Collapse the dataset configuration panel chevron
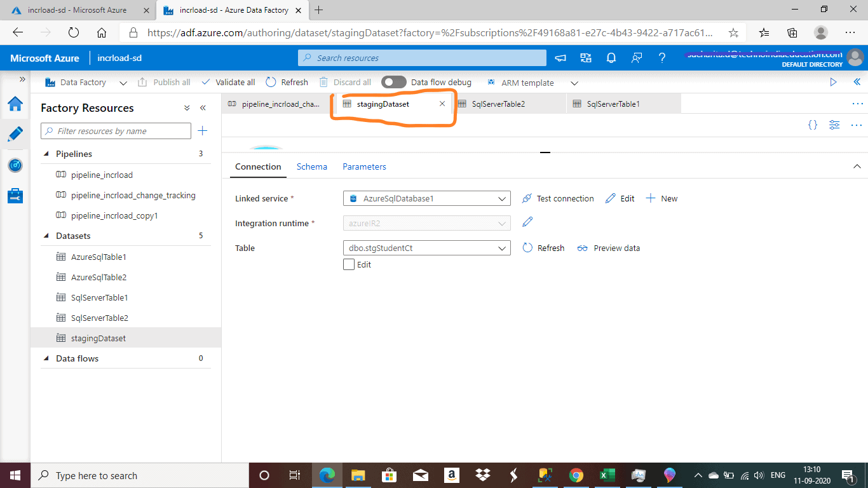Screen dimensions: 868x488 point(857,166)
